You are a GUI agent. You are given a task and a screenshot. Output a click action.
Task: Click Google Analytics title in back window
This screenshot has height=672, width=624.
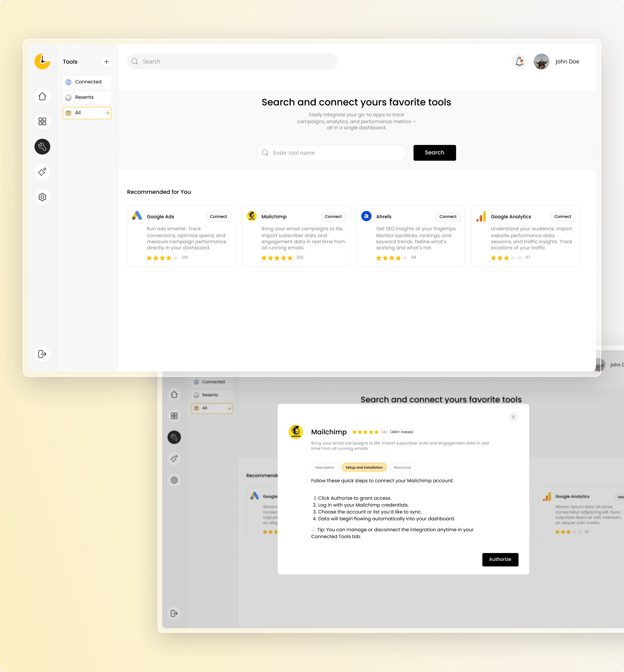[x=572, y=497]
